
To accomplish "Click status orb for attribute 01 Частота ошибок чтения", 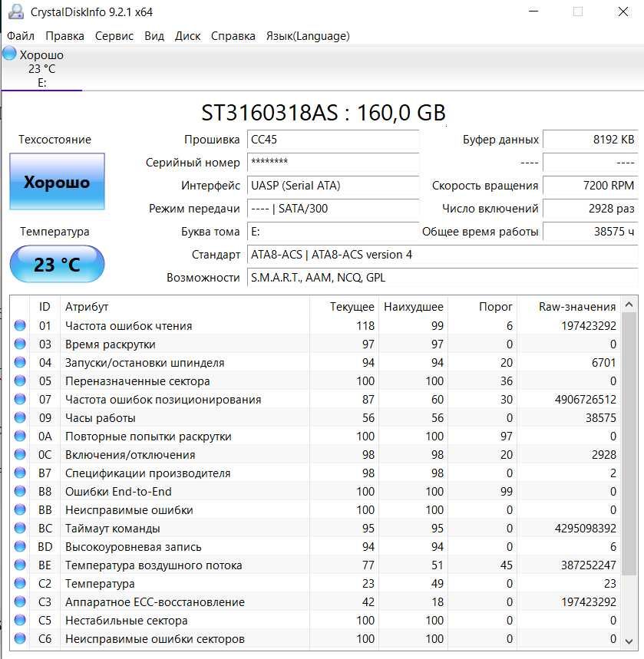I will click(x=20, y=325).
